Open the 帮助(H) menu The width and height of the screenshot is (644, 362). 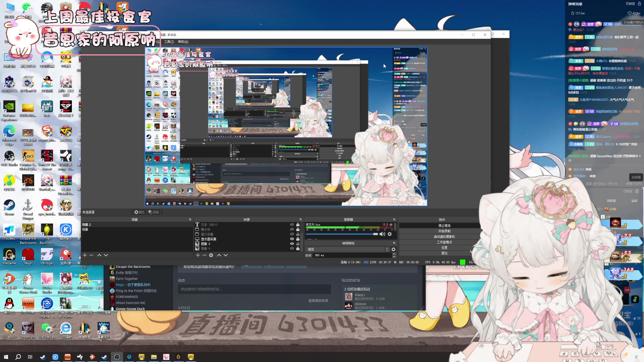183,42
